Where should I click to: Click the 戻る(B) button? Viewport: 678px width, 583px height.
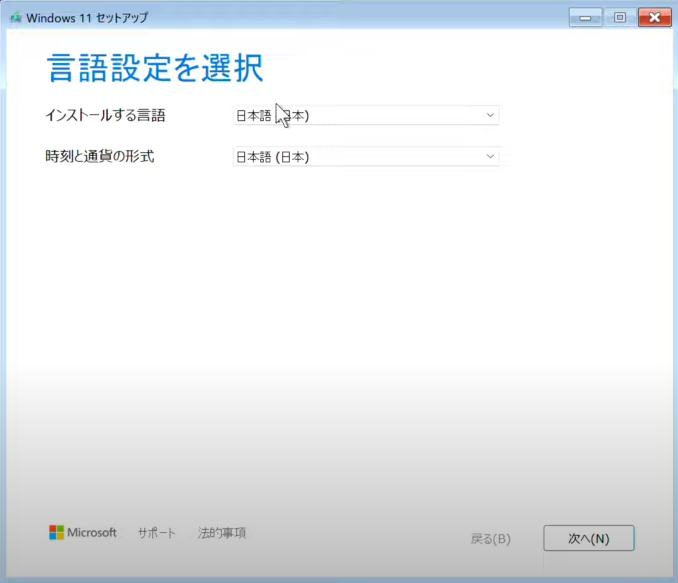click(490, 539)
